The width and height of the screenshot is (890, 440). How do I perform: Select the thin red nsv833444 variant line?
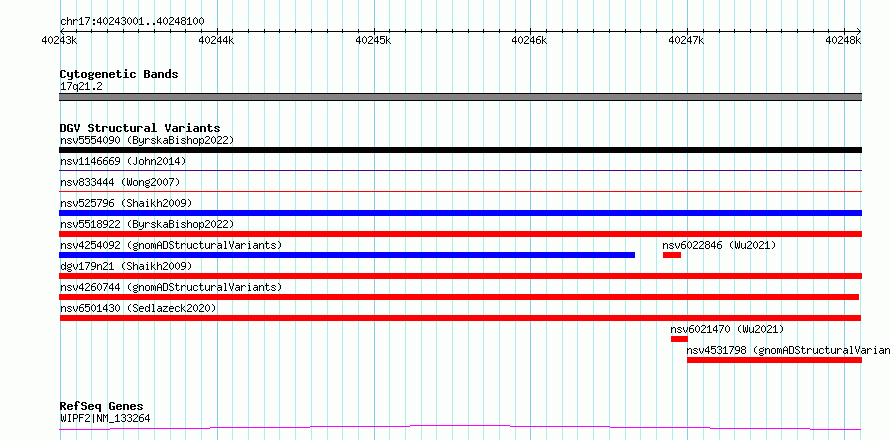[460, 191]
